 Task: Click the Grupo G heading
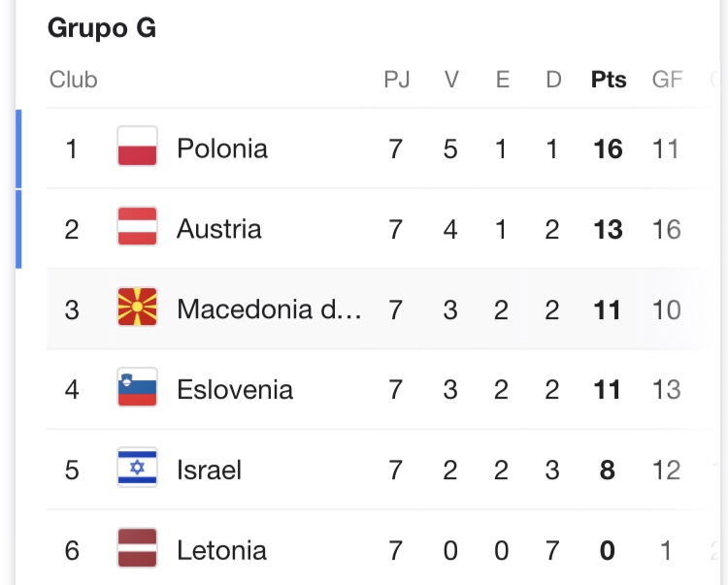click(x=102, y=29)
